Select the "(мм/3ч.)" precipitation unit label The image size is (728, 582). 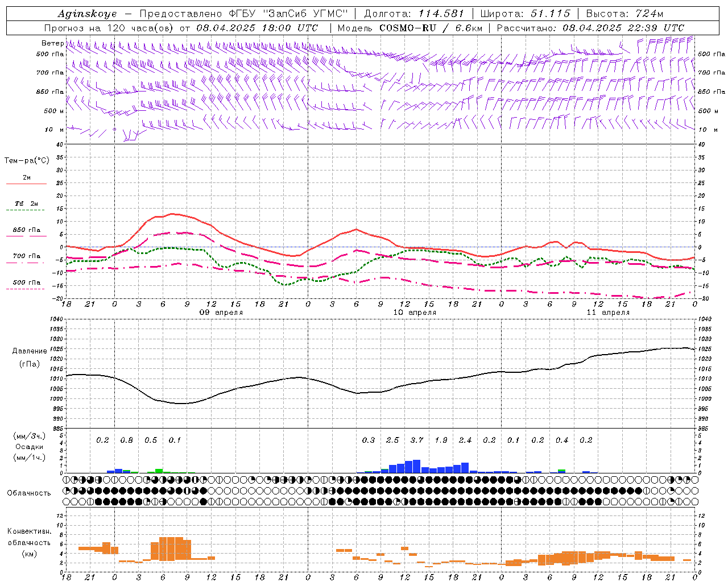click(x=30, y=436)
